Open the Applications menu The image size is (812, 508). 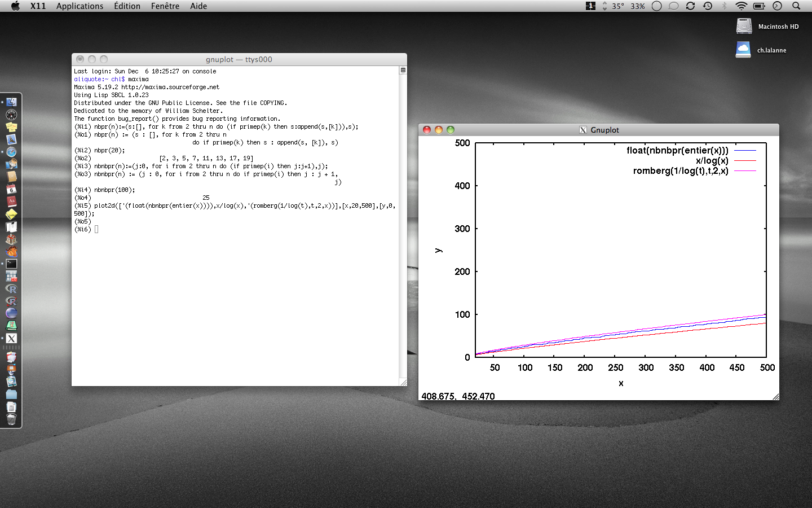[x=80, y=6]
